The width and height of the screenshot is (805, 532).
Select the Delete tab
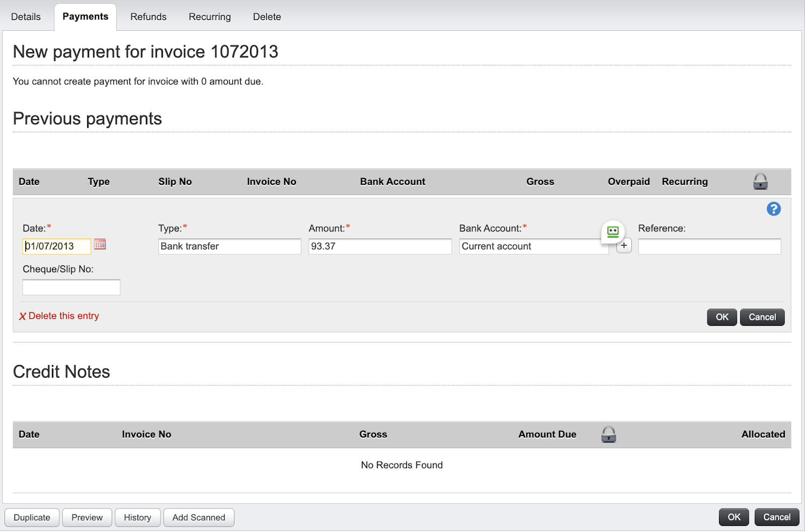click(267, 17)
